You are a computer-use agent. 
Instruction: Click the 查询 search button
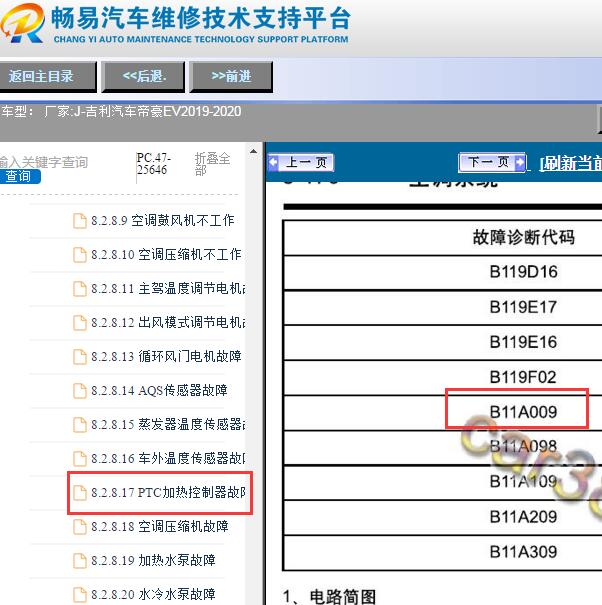(x=19, y=176)
